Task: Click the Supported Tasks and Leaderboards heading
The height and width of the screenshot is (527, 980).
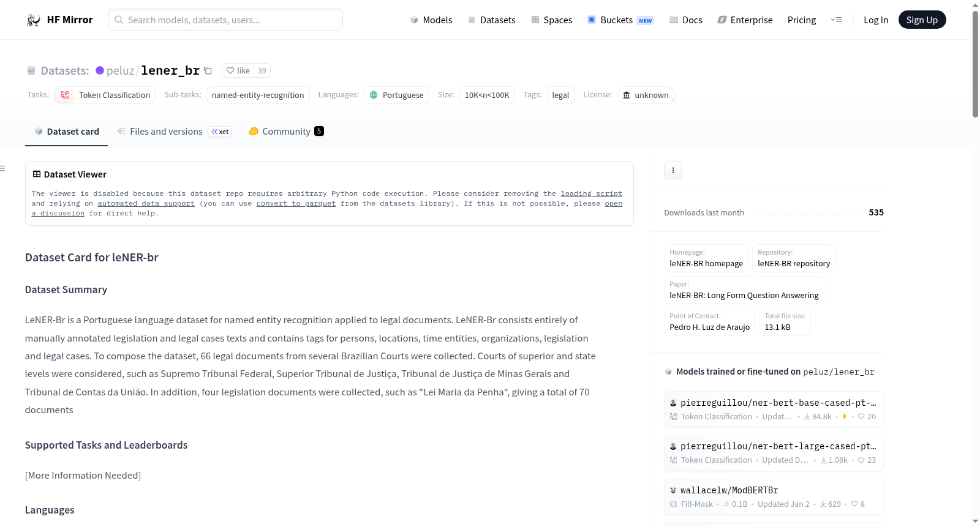Action: [107, 445]
